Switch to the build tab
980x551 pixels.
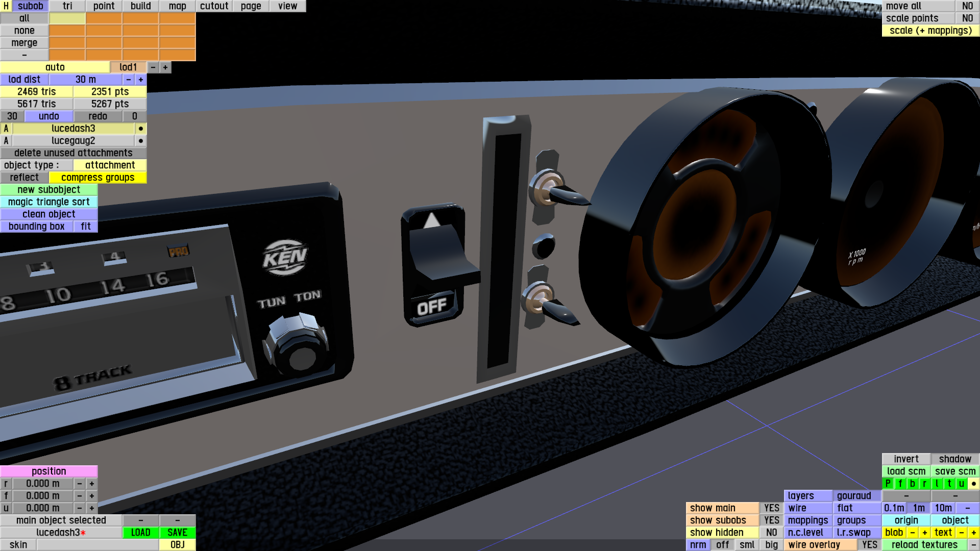tap(140, 6)
